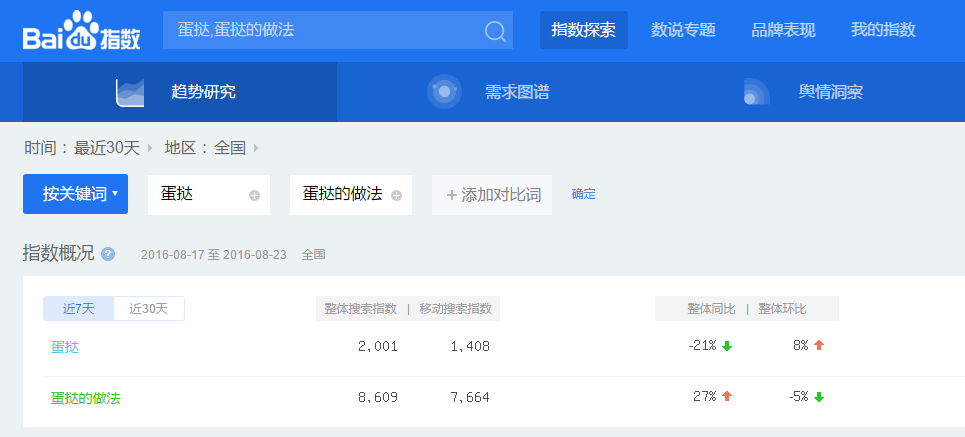Click the 全国 label after the date range
The image size is (965, 437).
pos(313,255)
